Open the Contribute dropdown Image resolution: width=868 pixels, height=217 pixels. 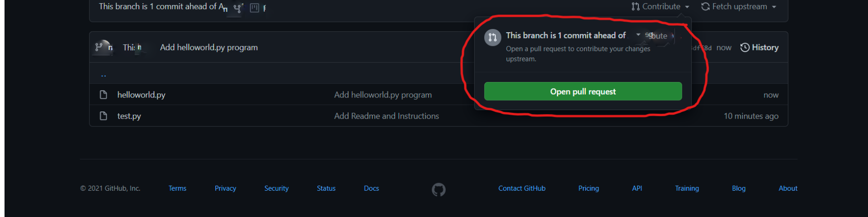(660, 6)
